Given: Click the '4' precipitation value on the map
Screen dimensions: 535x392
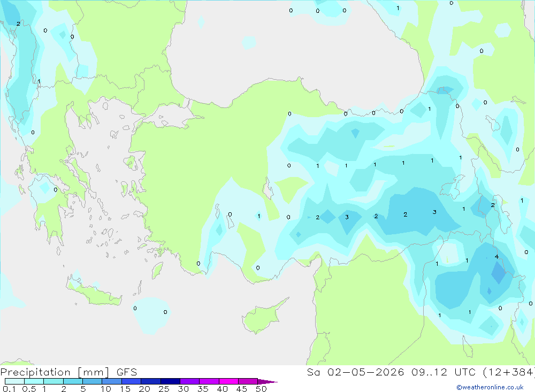Looking at the screenshot, I should (x=496, y=257).
